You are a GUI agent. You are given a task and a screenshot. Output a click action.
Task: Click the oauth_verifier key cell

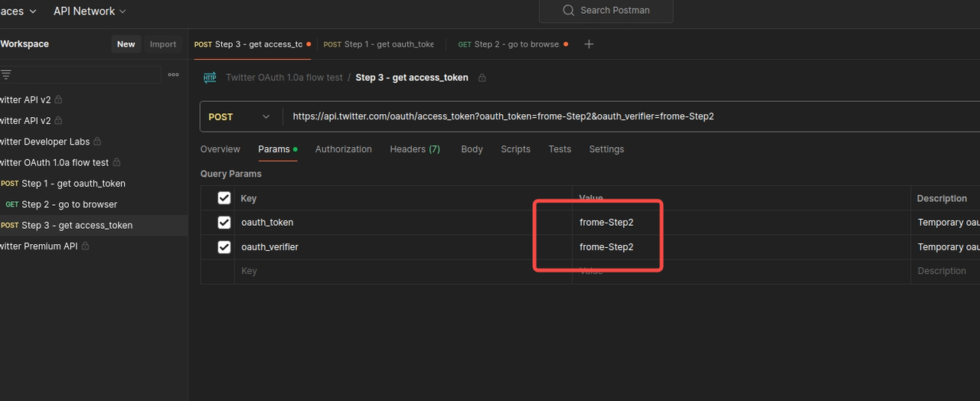(x=403, y=247)
